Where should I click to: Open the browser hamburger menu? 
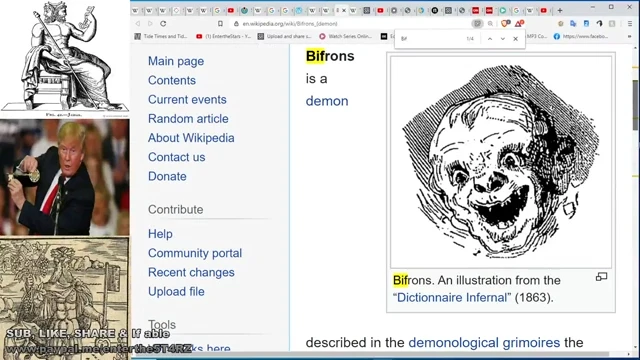(x=630, y=24)
